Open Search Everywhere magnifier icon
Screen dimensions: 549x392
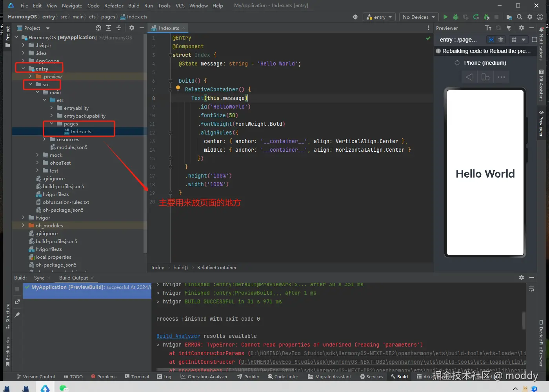pos(520,17)
